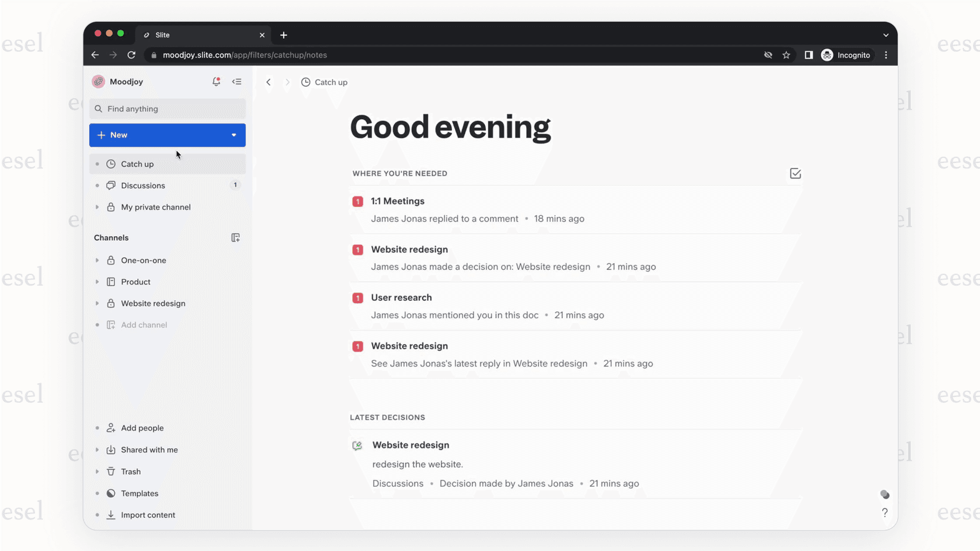
Task: Click the Import content download icon
Action: pos(110,515)
